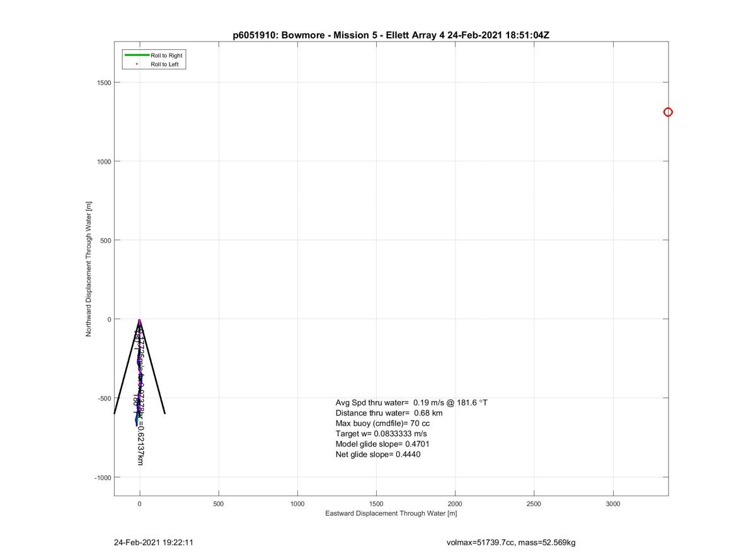Viewport: 756px width, 558px height.
Task: Click the 1000 tick on the eastward axis
Action: click(297, 504)
